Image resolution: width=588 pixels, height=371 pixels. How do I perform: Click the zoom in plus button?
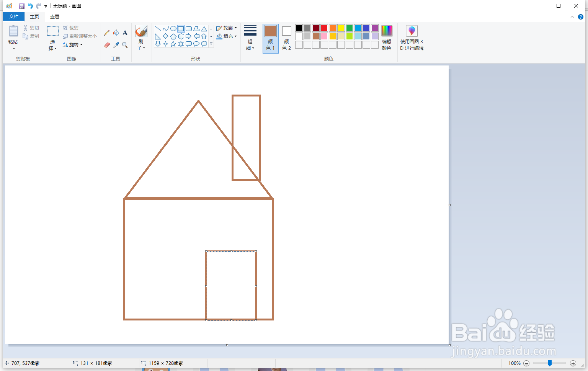click(573, 363)
